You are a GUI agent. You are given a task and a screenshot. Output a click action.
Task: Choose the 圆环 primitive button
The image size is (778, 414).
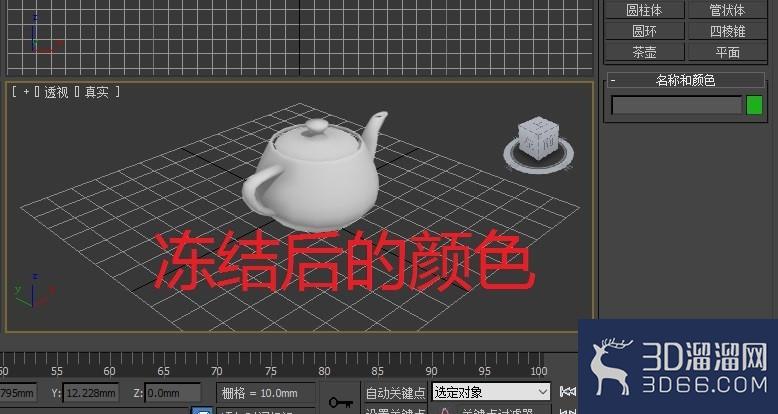(x=644, y=31)
